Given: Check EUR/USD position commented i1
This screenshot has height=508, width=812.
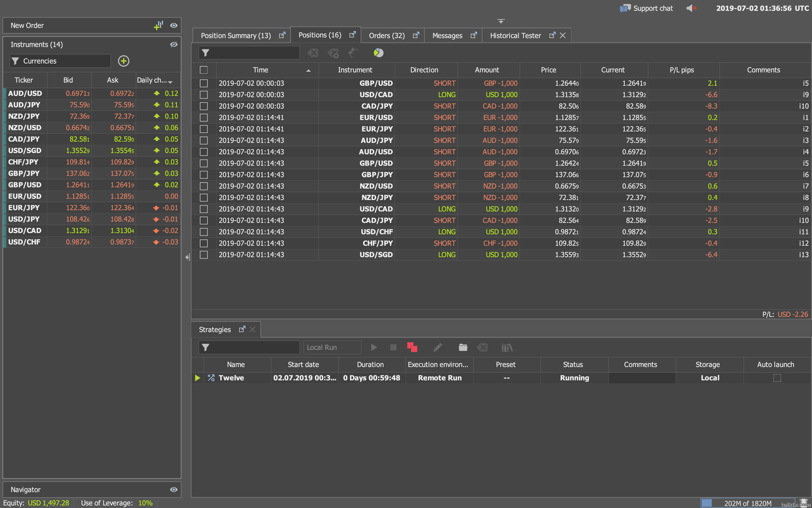Looking at the screenshot, I should pyautogui.click(x=203, y=117).
